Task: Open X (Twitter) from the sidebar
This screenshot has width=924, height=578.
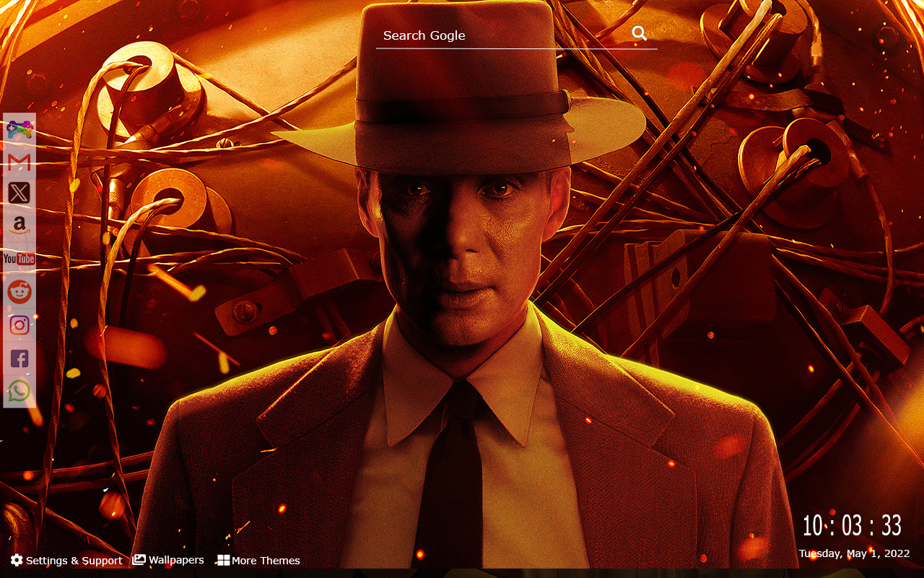Action: [19, 193]
